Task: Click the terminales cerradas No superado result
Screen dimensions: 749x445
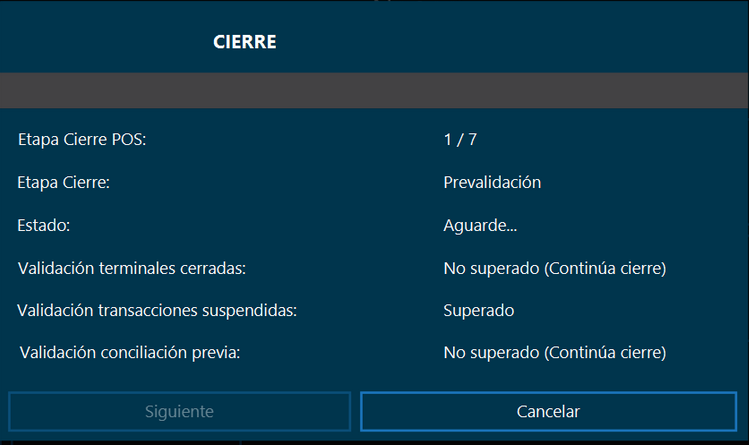Action: (x=554, y=268)
